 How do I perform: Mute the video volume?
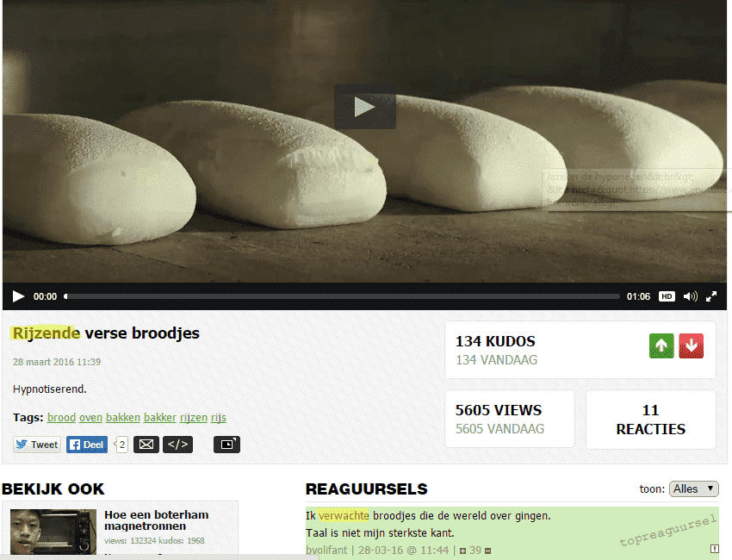click(x=690, y=296)
